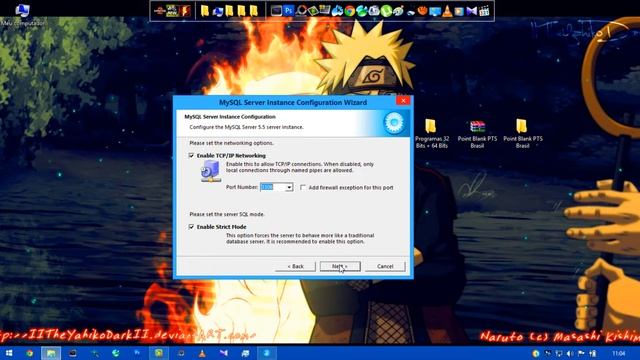The image size is (640, 360).
Task: Click the MySQL gear logo in header
Action: pyautogui.click(x=394, y=122)
